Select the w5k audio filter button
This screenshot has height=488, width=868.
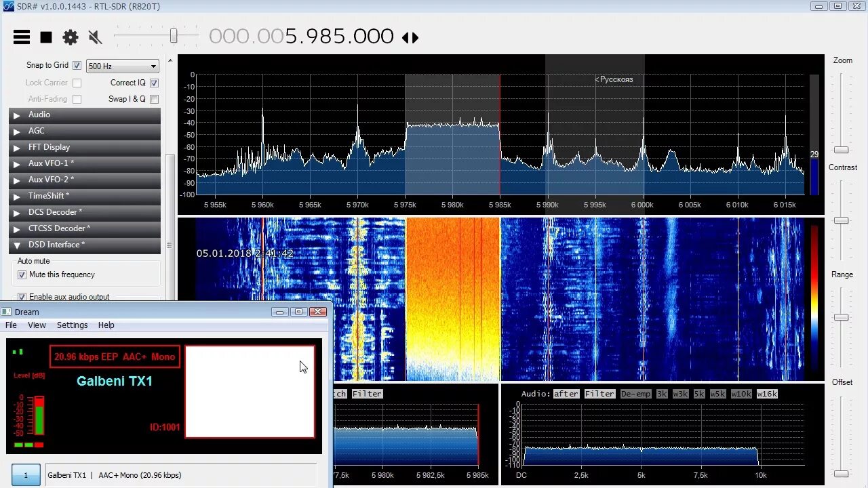tap(718, 394)
